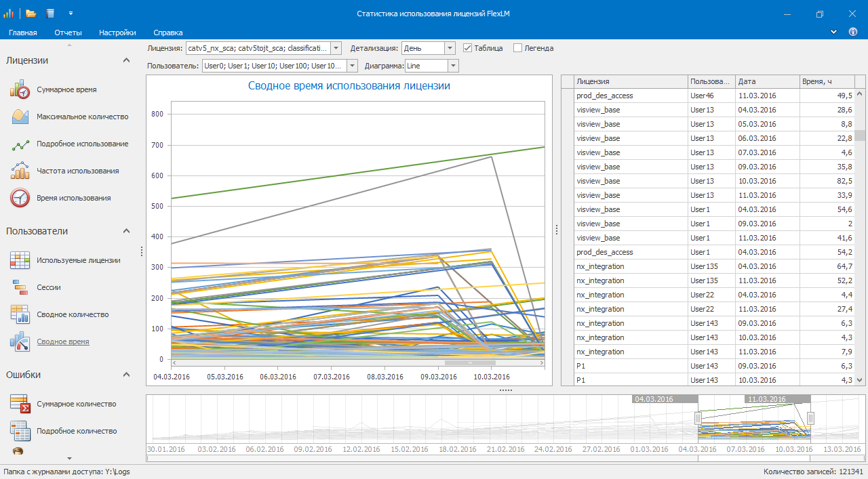Collapse the Лицензии sidebar group
This screenshot has width=868, height=479.
click(x=126, y=60)
